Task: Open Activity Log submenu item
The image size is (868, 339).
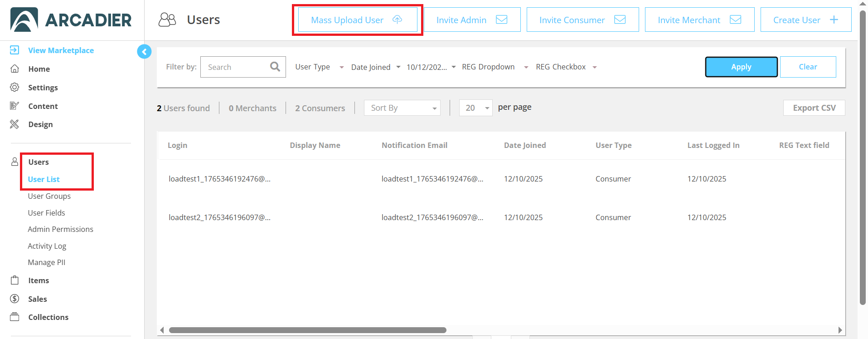Action: tap(47, 246)
